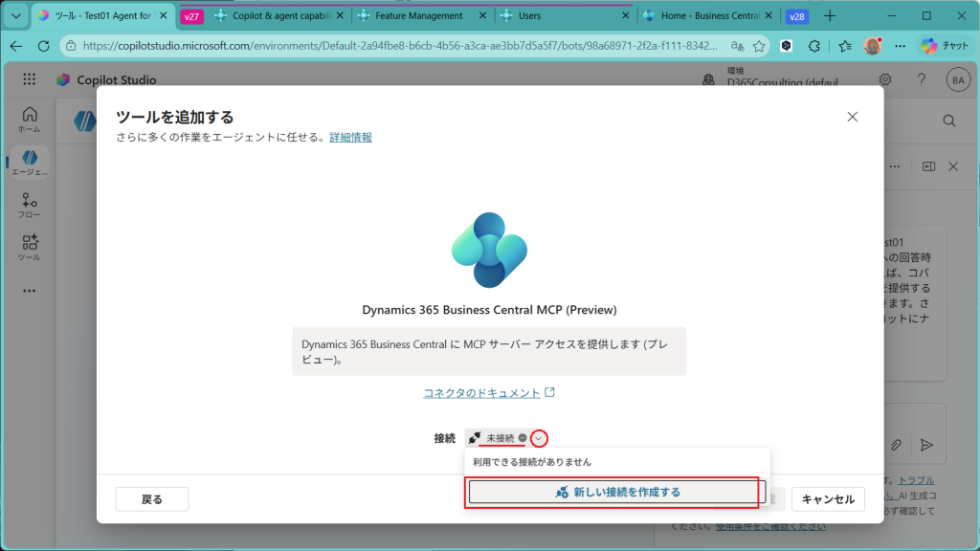Open the settings gear icon

click(x=885, y=80)
